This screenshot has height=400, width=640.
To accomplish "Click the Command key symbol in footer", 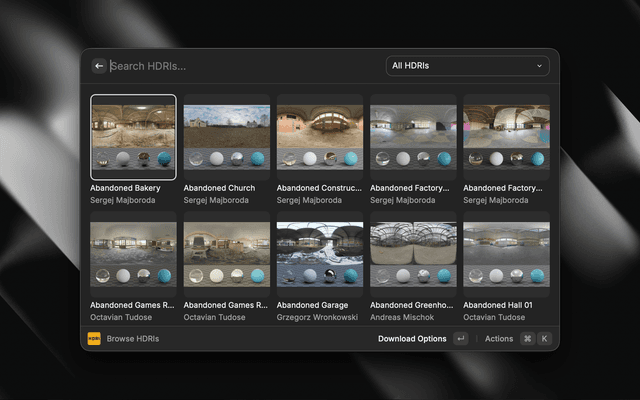I will [x=527, y=339].
